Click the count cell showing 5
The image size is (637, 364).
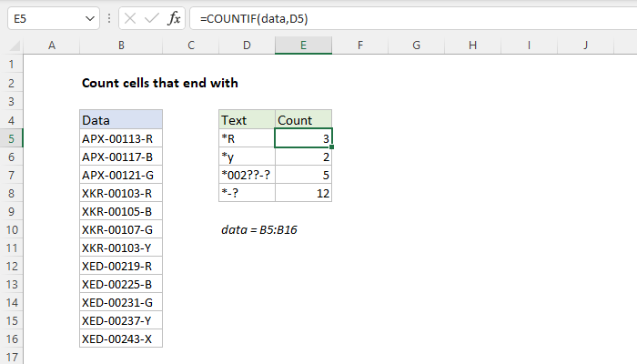coord(303,175)
